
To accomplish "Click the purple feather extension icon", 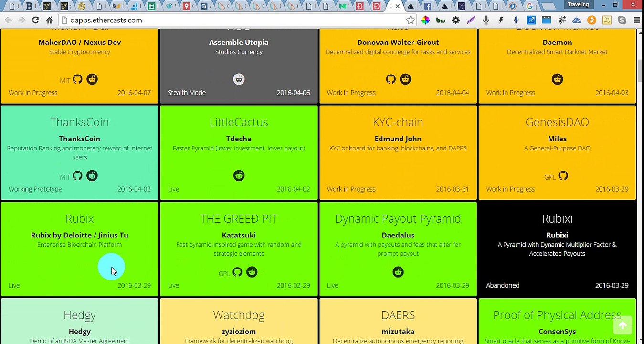I will click(x=471, y=20).
